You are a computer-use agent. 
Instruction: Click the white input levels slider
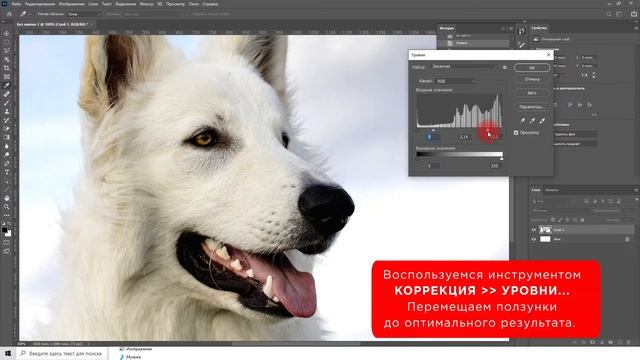[x=488, y=130]
